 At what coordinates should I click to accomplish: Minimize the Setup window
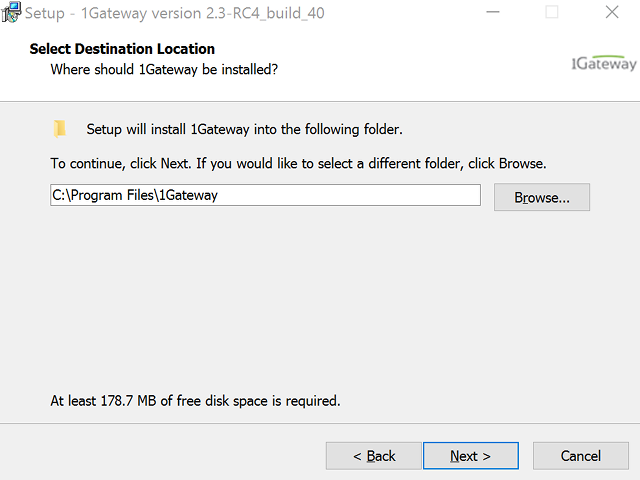[492, 13]
